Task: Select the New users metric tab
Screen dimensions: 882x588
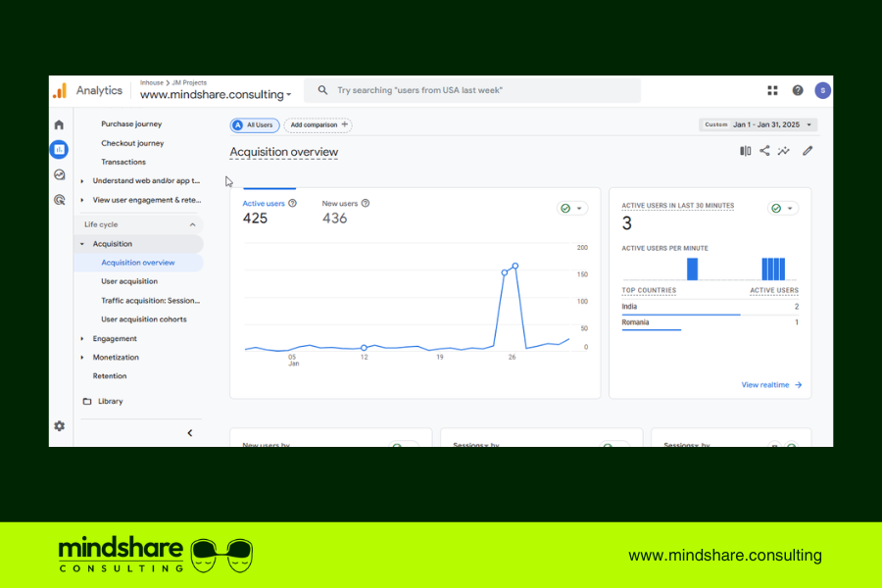Action: 345,211
